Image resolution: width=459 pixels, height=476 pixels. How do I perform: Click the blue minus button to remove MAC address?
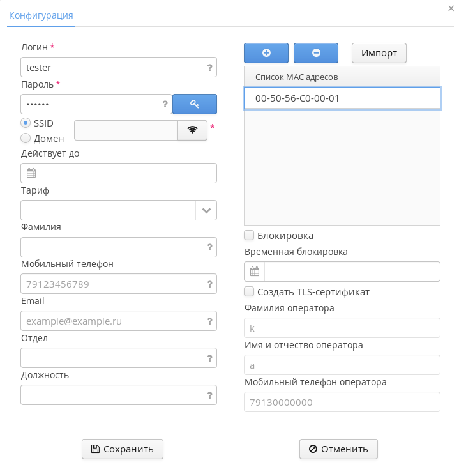pos(316,53)
